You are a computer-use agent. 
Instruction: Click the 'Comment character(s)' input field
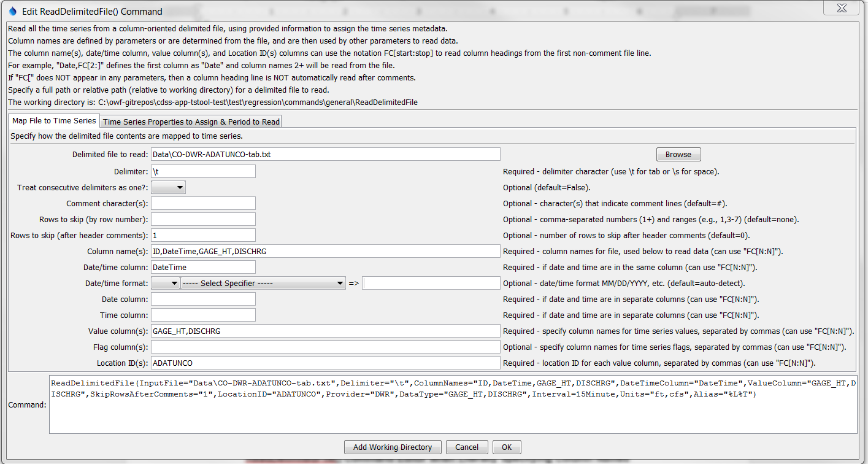203,203
